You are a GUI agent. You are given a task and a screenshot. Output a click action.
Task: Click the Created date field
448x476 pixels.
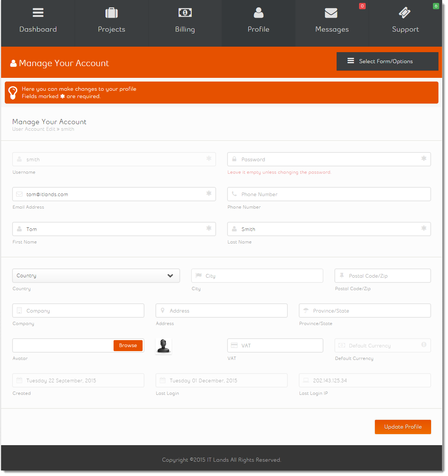point(78,380)
